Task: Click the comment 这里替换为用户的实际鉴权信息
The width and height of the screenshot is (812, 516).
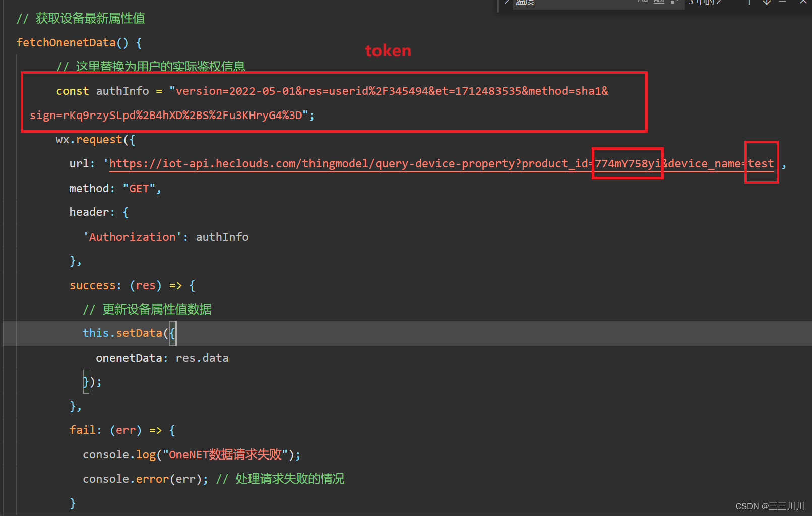Action: point(151,66)
